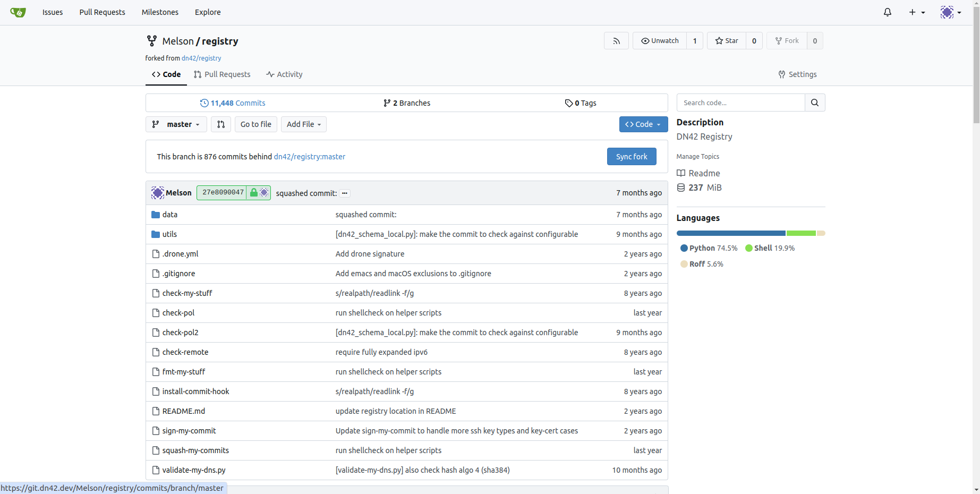Screen dimensions: 980x494
Task: Click the Python segment of language bar
Action: tap(730, 233)
